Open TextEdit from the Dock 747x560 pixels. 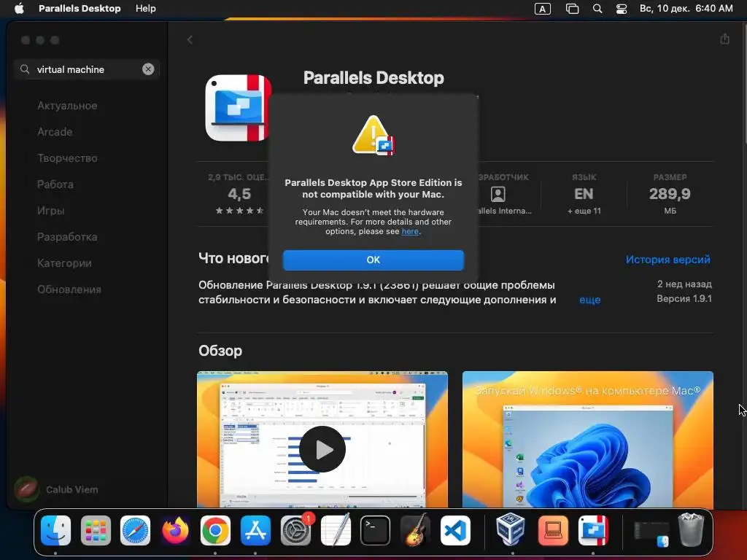click(x=336, y=530)
